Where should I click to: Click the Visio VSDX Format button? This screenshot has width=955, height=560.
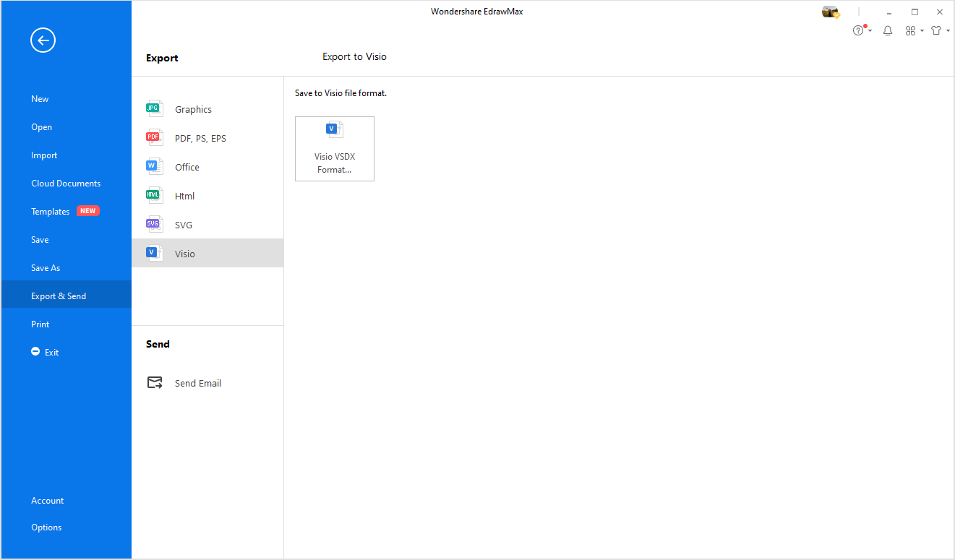[x=335, y=149]
